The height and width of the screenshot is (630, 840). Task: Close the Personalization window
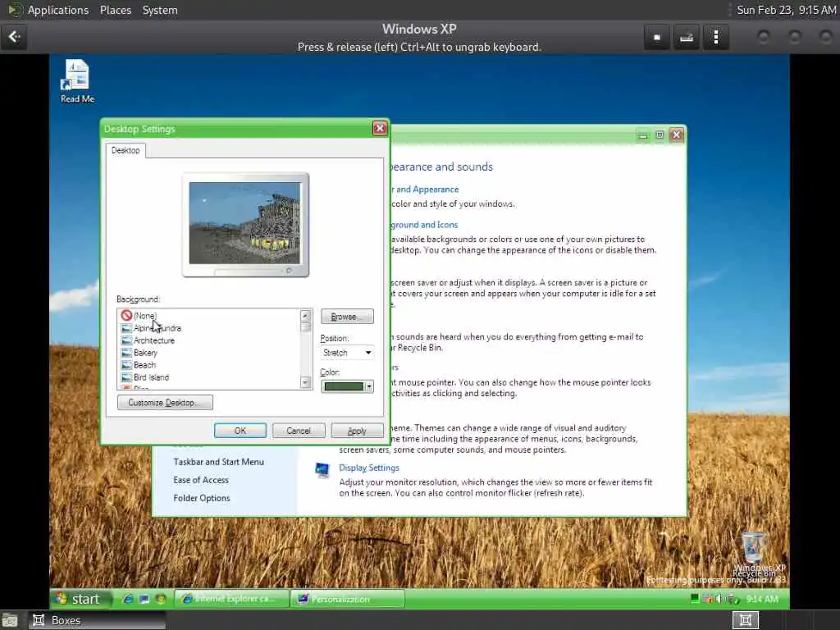click(676, 135)
